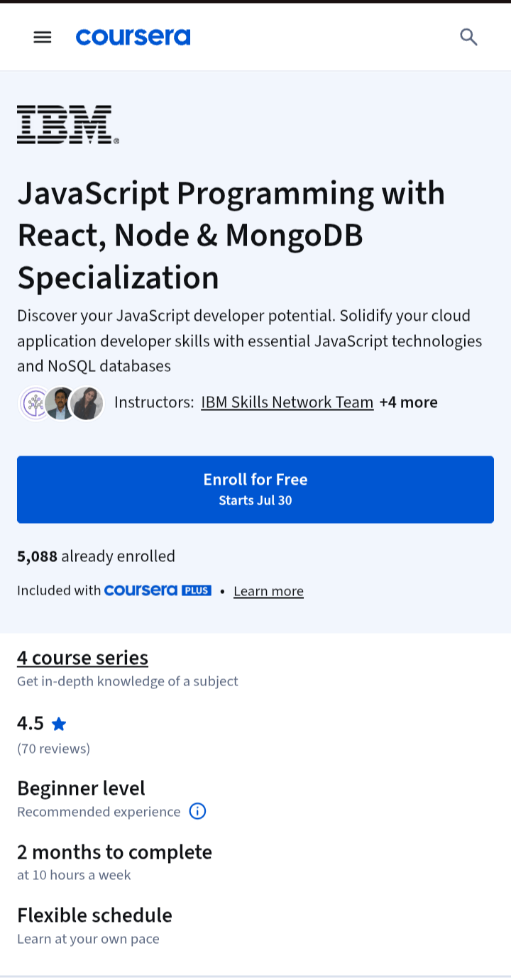Screen dimensions: 511x980
Task: Show the +4 more instructors
Action: click(x=409, y=402)
